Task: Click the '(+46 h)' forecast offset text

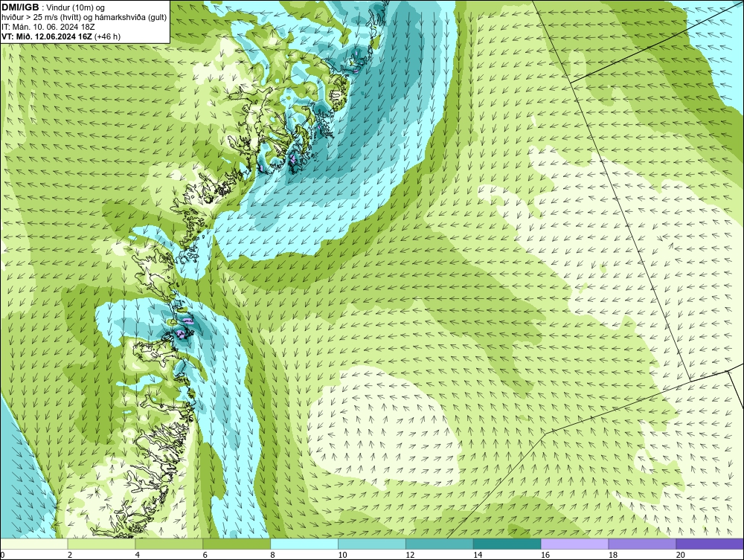Action: pos(107,36)
